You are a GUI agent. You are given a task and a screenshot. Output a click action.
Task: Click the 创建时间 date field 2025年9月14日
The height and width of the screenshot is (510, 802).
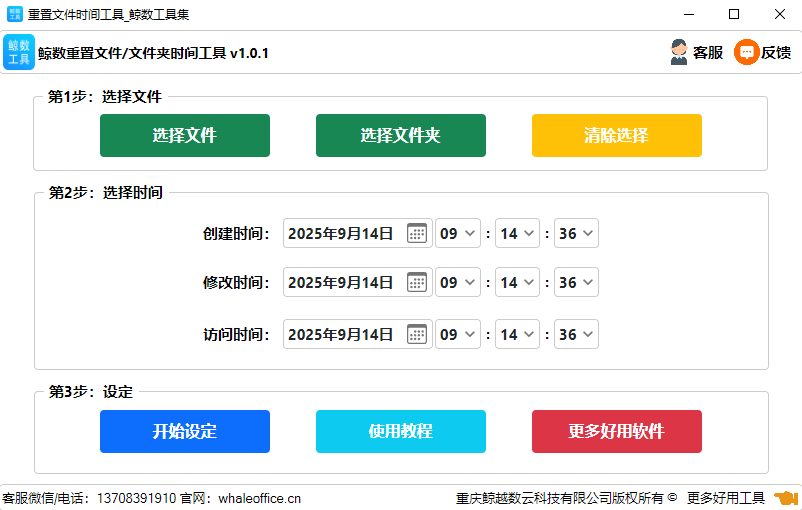coord(358,233)
